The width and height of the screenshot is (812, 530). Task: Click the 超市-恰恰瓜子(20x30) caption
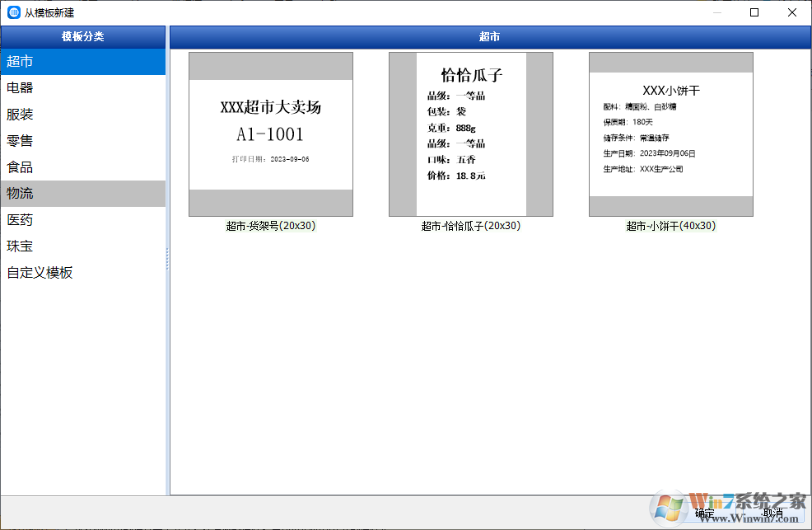pyautogui.click(x=471, y=226)
